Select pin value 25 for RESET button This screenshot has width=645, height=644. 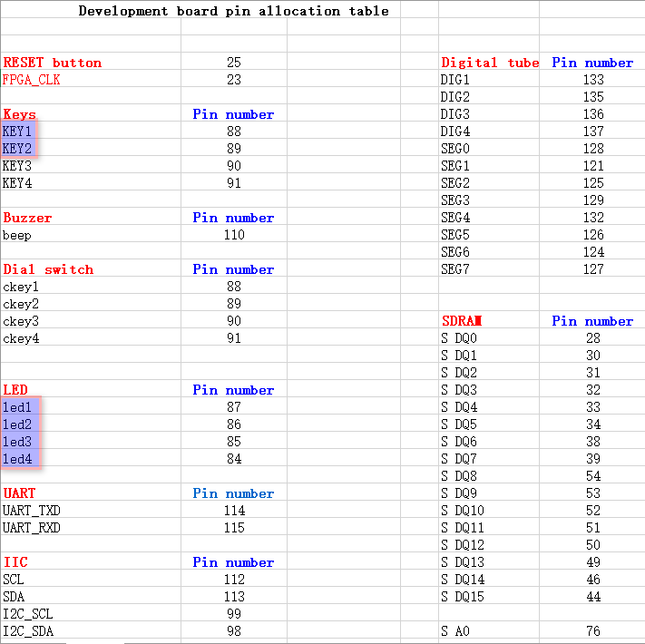click(x=234, y=63)
